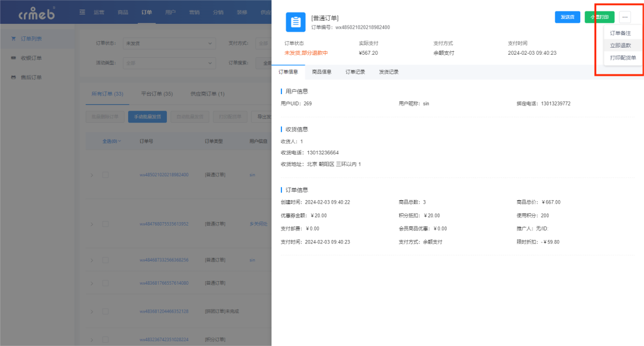Viewport: 644px width, 346px height.
Task: Click the ¥567.20 actual payment value
Action: tap(369, 53)
